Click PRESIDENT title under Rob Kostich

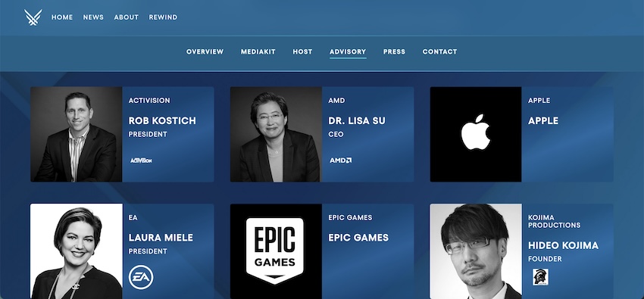click(148, 134)
